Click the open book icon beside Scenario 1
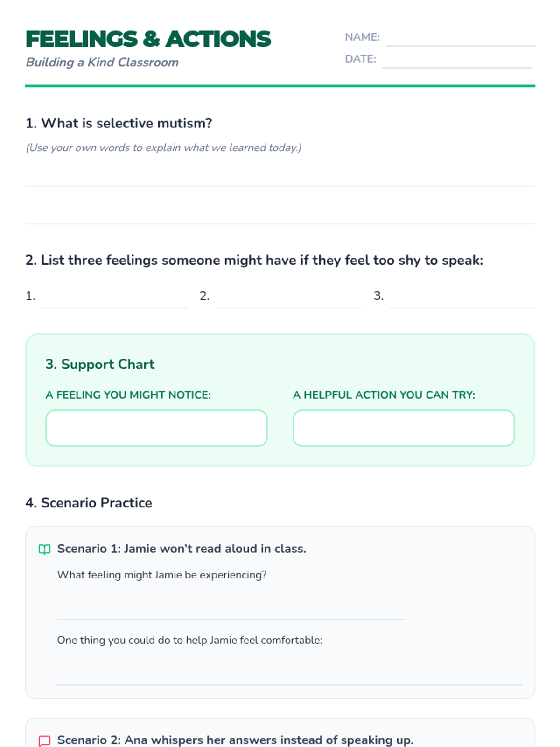 click(x=44, y=549)
